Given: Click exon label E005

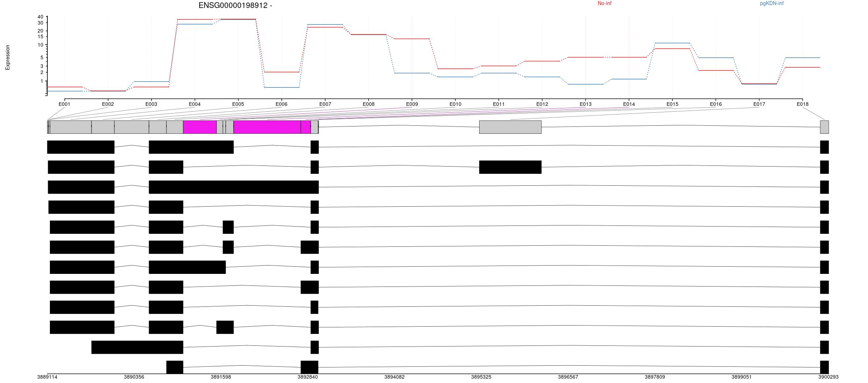Looking at the screenshot, I should [x=238, y=104].
